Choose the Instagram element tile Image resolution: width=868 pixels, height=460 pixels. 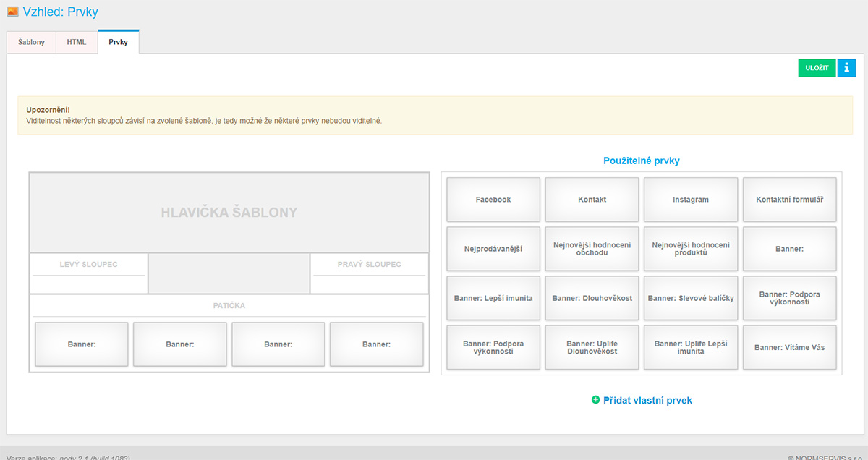pyautogui.click(x=691, y=200)
